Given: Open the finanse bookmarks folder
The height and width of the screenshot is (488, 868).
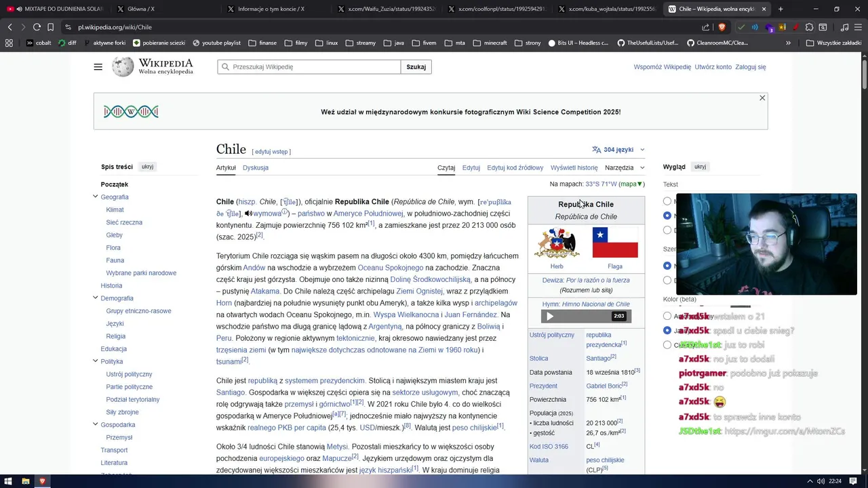Looking at the screenshot, I should pos(262,43).
